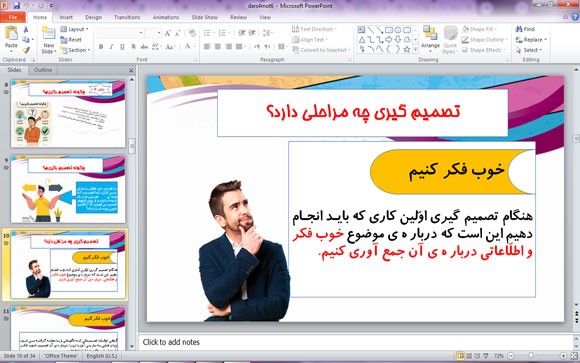Toggle Underline formatting

click(122, 47)
